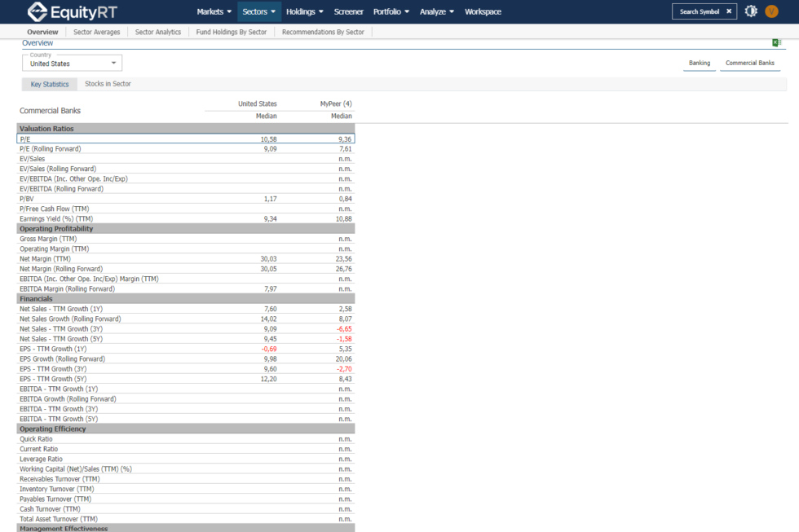The height and width of the screenshot is (532, 799).
Task: Expand the Markets menu
Action: (214, 11)
